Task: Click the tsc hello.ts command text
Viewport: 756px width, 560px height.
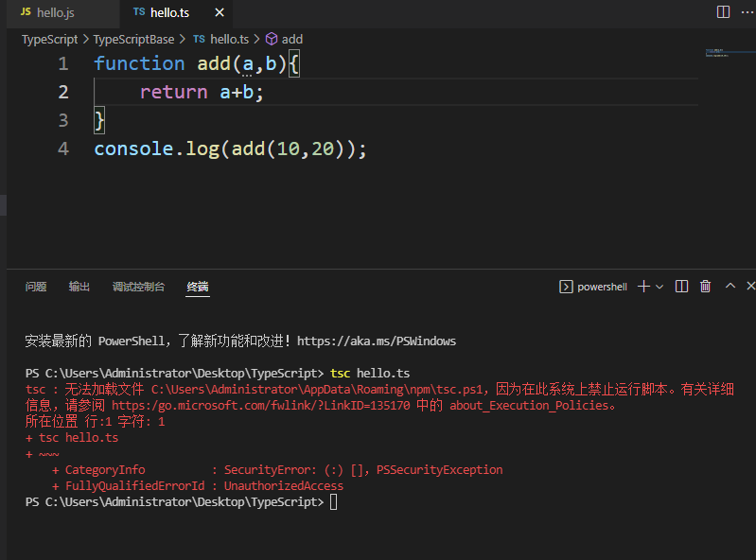Action: click(x=370, y=374)
